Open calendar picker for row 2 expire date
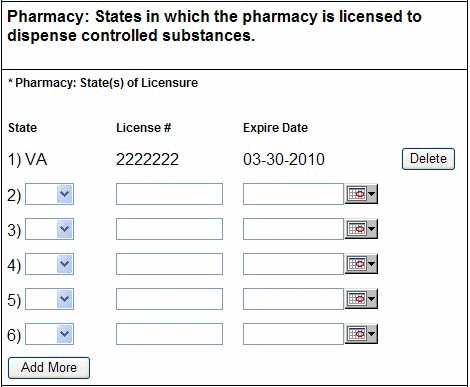 coord(361,194)
